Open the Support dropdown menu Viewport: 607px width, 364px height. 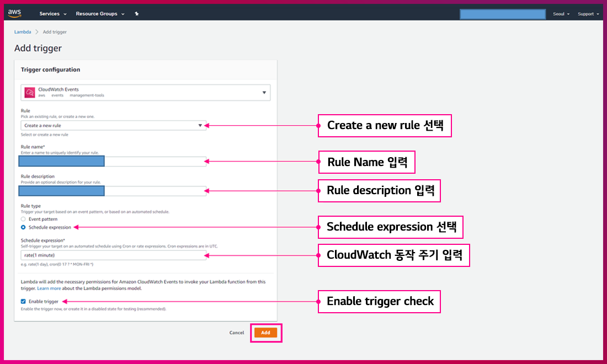[588, 14]
